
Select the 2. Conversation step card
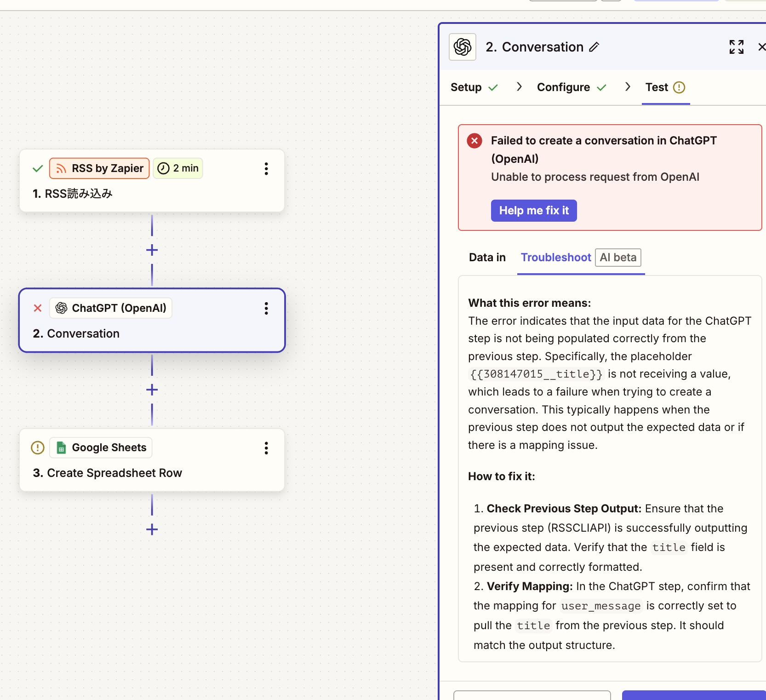[152, 321]
